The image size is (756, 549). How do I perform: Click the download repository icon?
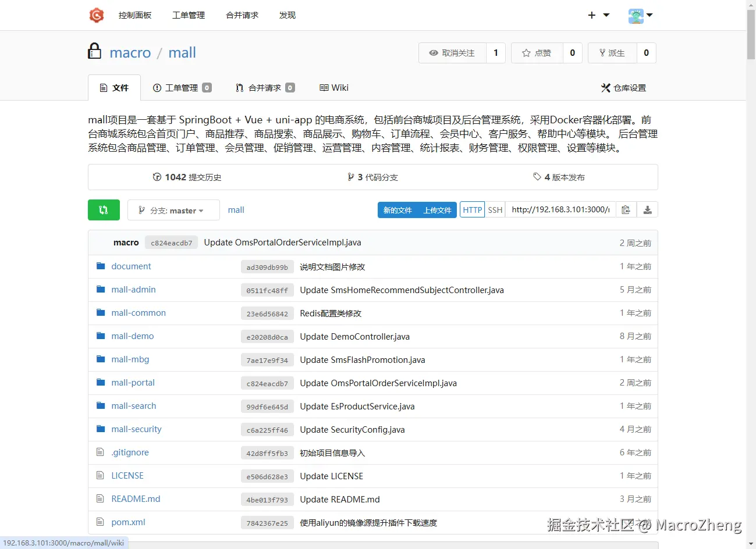[x=647, y=210]
